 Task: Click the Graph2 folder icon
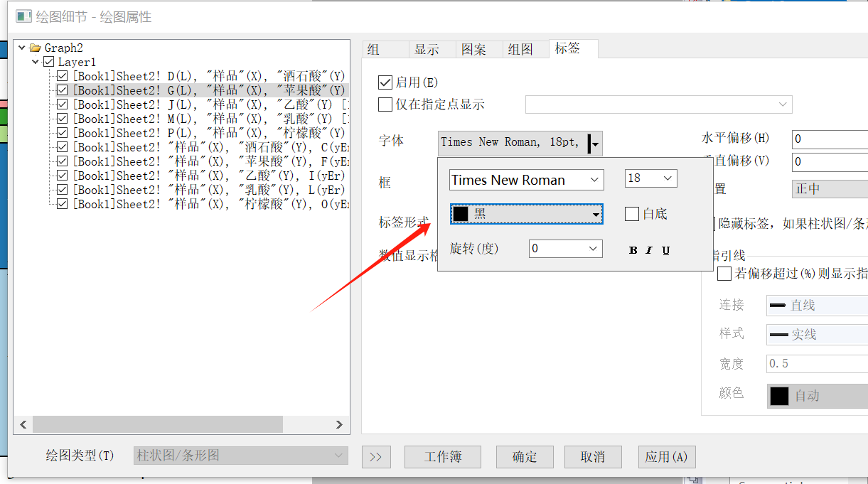click(x=35, y=48)
